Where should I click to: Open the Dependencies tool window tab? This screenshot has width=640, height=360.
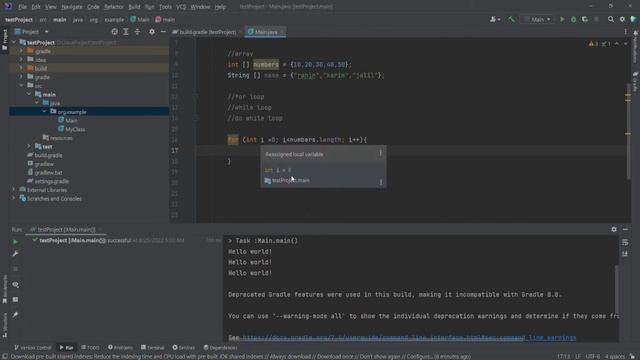220,348
